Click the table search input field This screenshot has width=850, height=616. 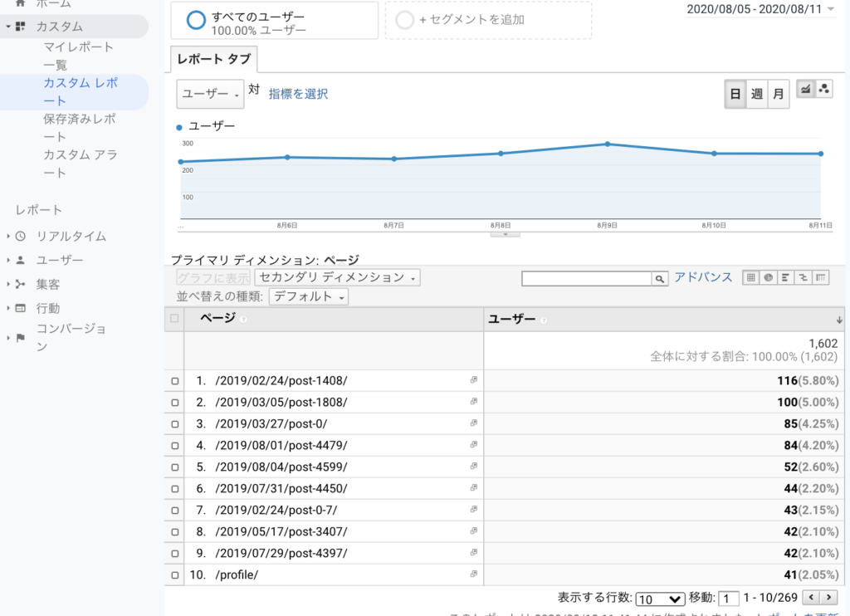[x=586, y=280]
